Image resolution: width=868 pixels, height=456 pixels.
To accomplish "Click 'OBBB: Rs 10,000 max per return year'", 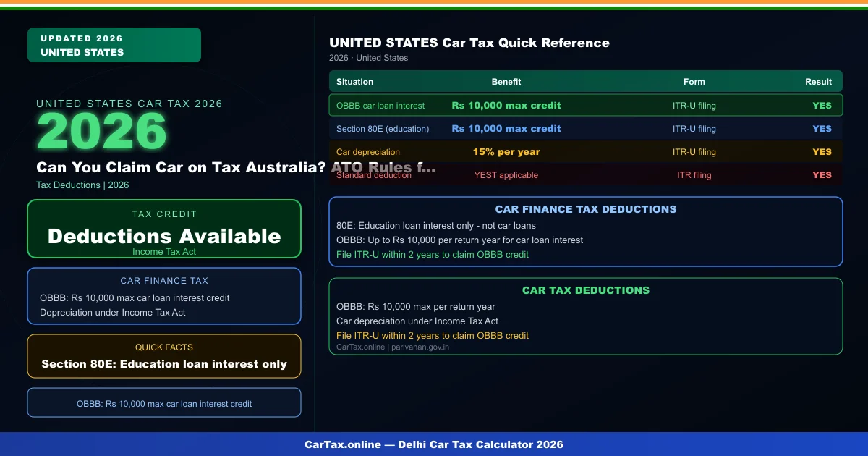I will point(416,307).
